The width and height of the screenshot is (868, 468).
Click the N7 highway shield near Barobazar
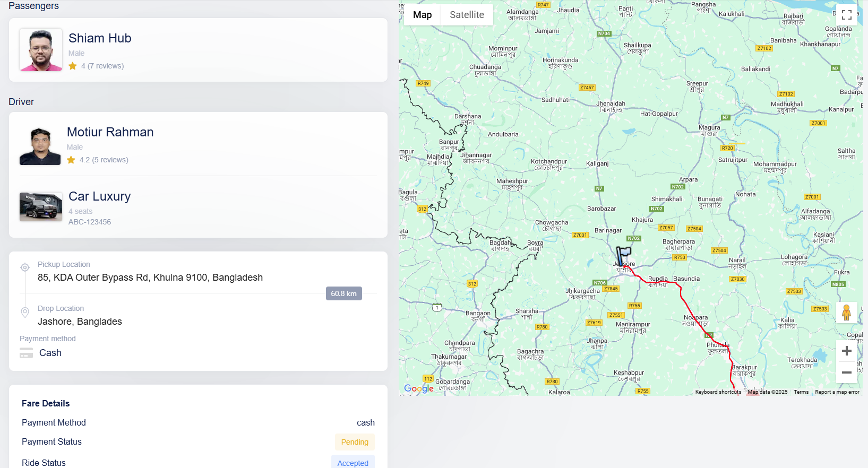(599, 188)
